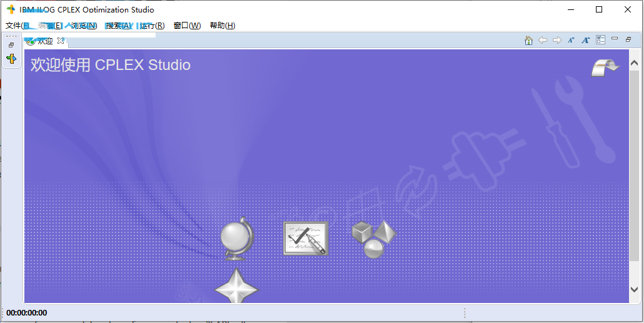The image size is (644, 323).
Task: Navigate forward with right arrow icon
Action: (557, 40)
